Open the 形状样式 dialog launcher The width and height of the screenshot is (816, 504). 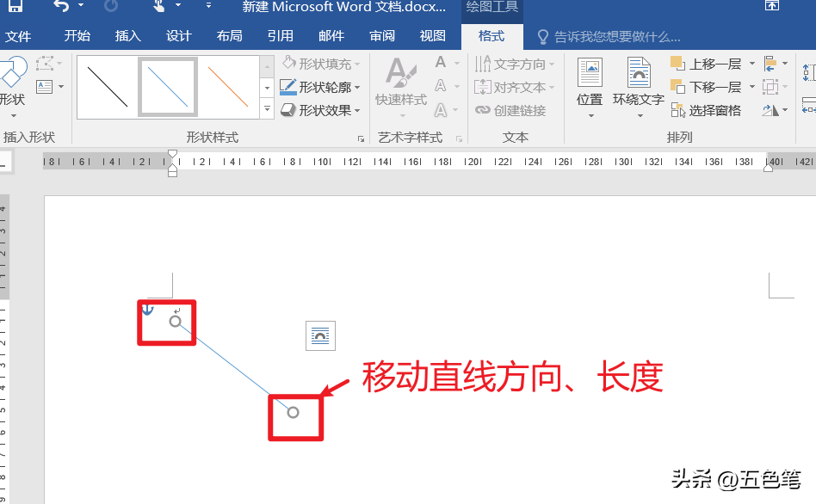pyautogui.click(x=361, y=138)
